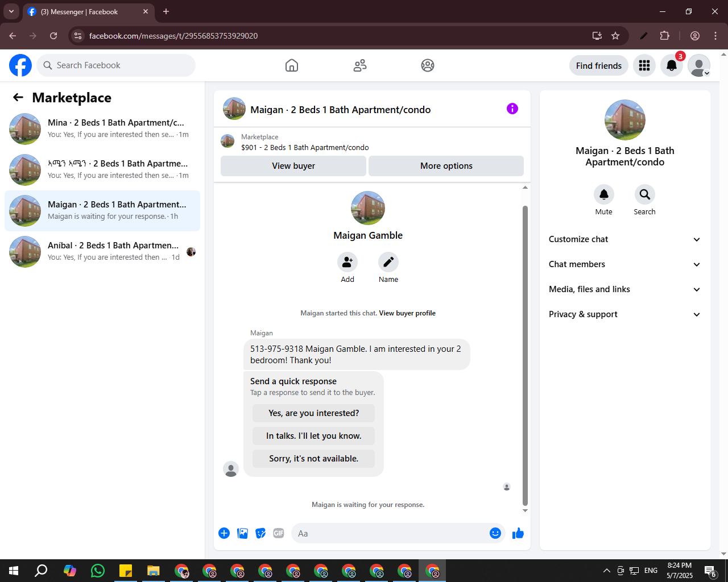This screenshot has width=728, height=582.
Task: Open Windows Start menu
Action: click(x=14, y=571)
